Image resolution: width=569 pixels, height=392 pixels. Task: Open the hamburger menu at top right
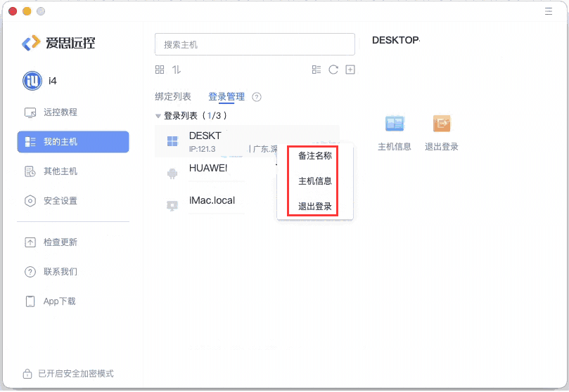pos(549,11)
